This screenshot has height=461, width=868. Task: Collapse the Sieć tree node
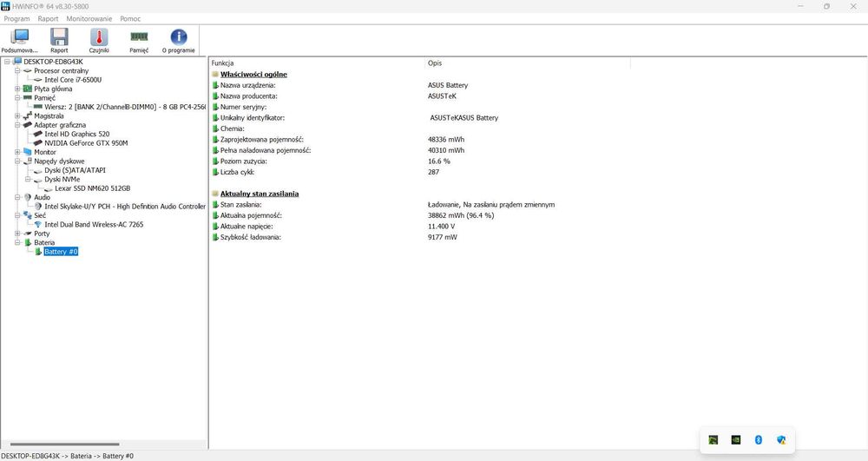(x=17, y=215)
